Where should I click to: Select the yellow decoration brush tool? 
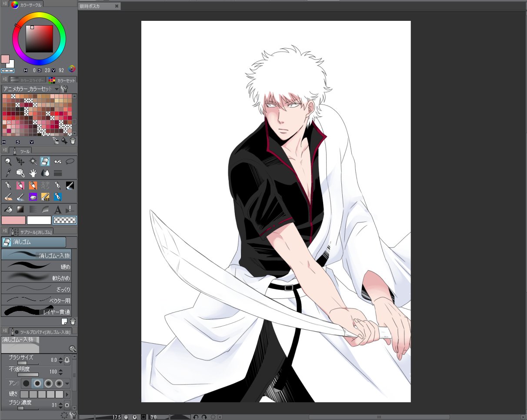tap(45, 197)
